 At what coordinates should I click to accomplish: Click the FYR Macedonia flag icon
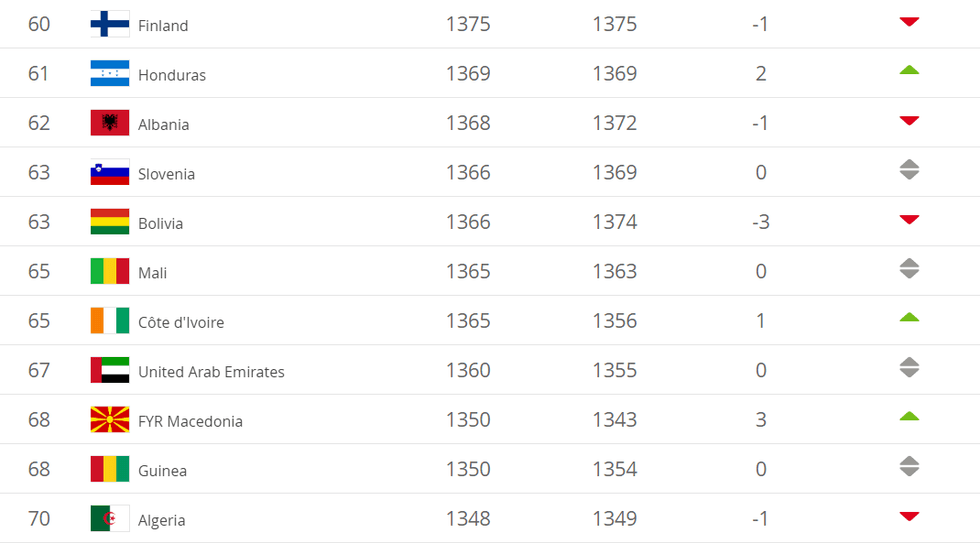tap(109, 420)
